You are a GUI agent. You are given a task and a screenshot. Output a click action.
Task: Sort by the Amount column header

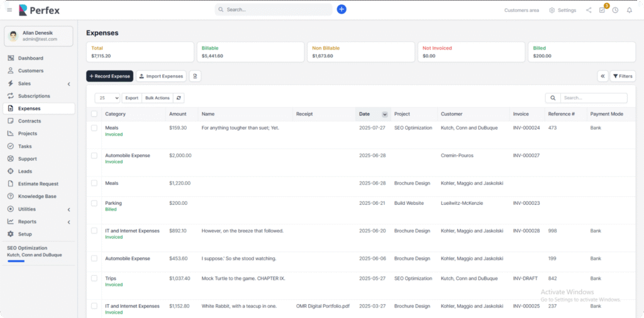(177, 114)
